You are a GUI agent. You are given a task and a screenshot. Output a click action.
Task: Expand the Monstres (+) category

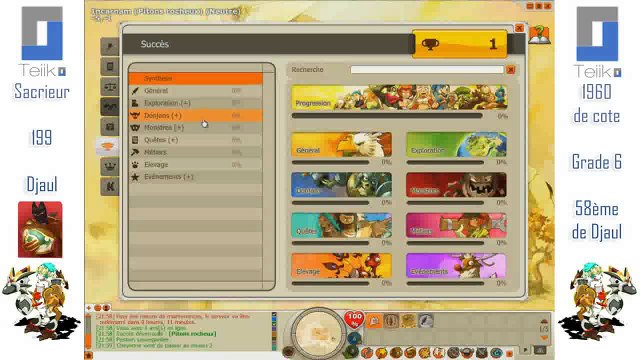pyautogui.click(x=196, y=128)
